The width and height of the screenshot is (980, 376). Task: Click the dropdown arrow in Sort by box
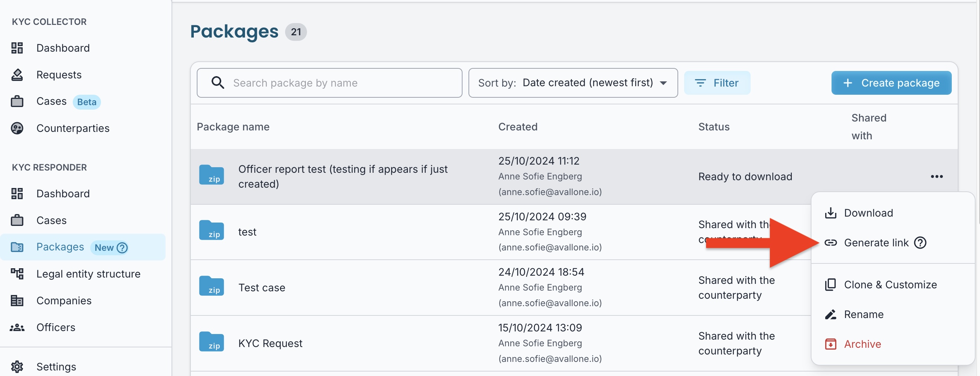[663, 83]
